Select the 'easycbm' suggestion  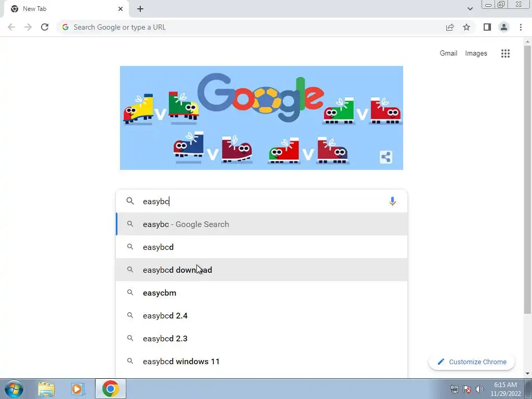point(261,293)
